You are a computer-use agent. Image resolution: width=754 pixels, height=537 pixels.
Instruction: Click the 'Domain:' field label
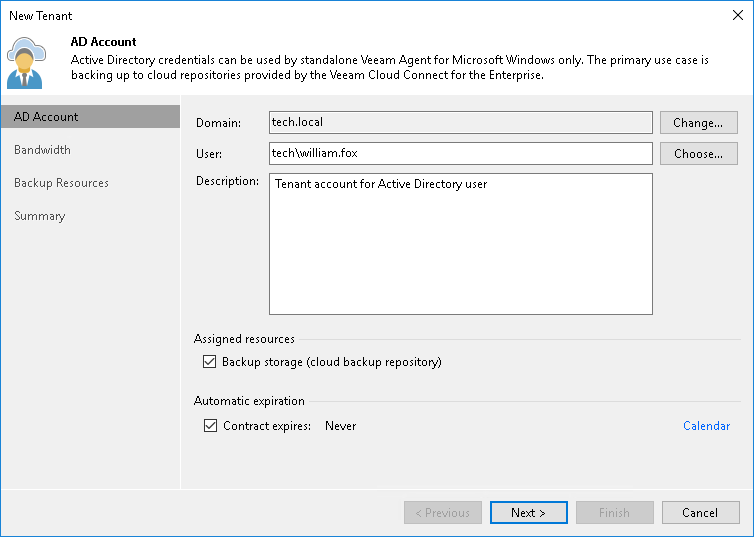point(218,123)
